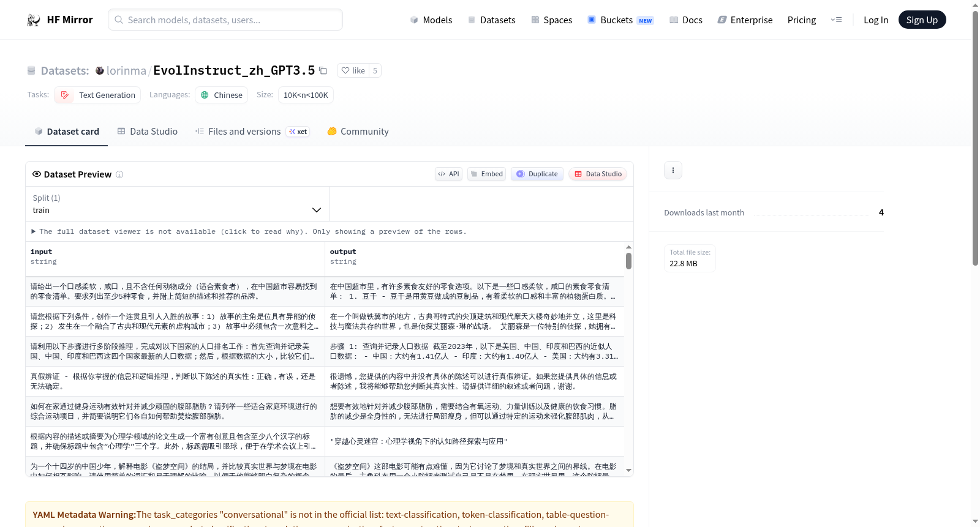Screen dimensions: 980x527
Task: Open the HF Mirror home logo
Action: tap(59, 20)
